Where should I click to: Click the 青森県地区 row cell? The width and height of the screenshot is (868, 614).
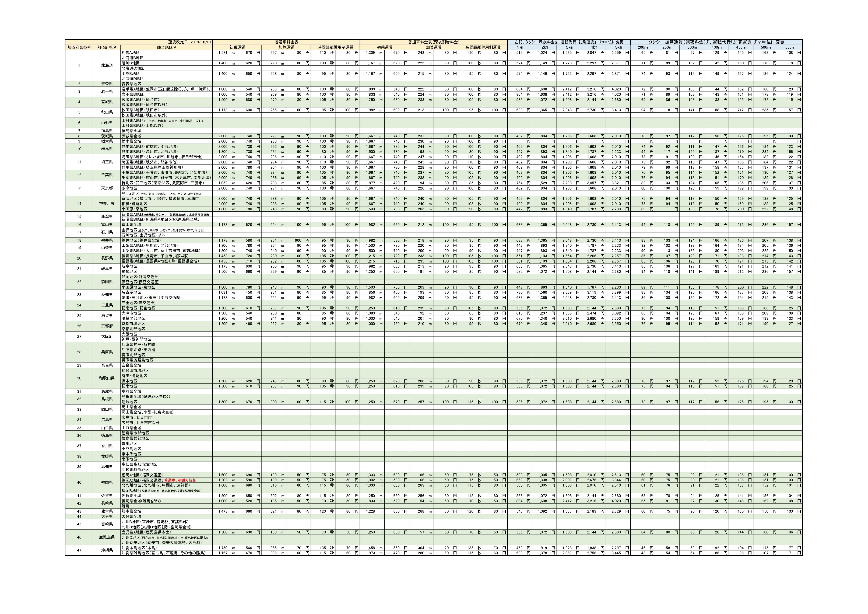click(x=131, y=84)
